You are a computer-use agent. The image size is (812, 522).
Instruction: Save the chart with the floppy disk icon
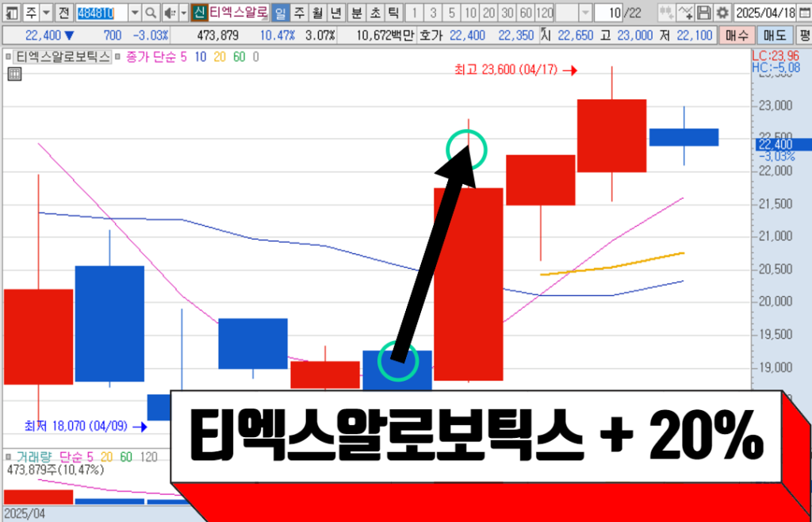pyautogui.click(x=704, y=12)
